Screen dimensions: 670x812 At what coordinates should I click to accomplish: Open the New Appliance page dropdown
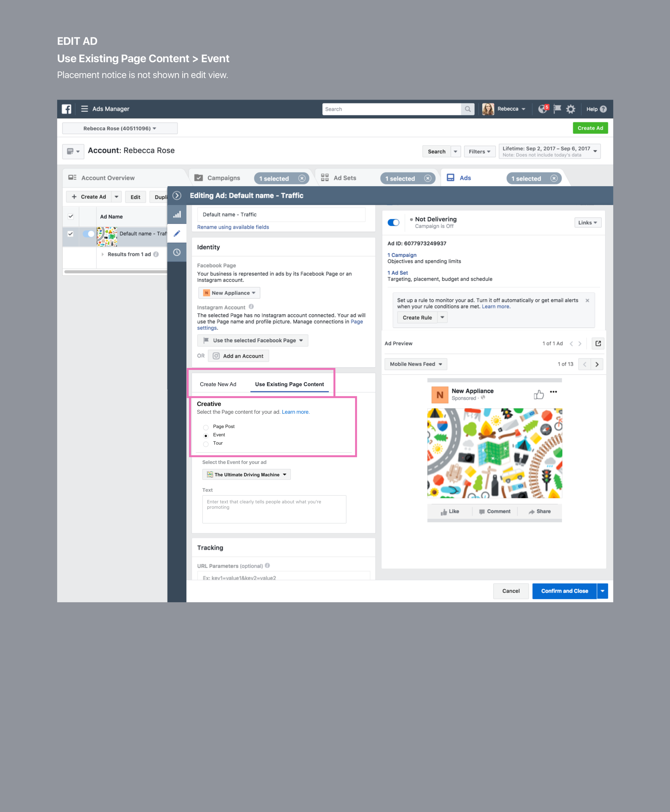pyautogui.click(x=229, y=293)
